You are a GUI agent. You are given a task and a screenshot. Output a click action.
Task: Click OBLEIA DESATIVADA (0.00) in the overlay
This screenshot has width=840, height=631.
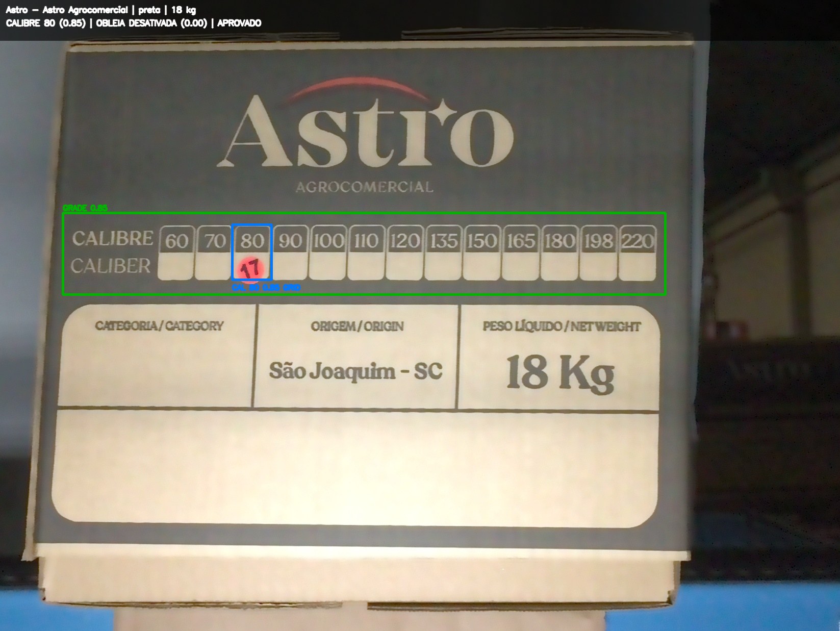click(151, 23)
